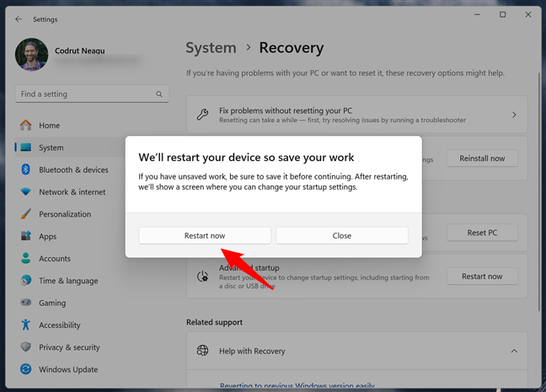Click the Reset PC button

pos(482,233)
